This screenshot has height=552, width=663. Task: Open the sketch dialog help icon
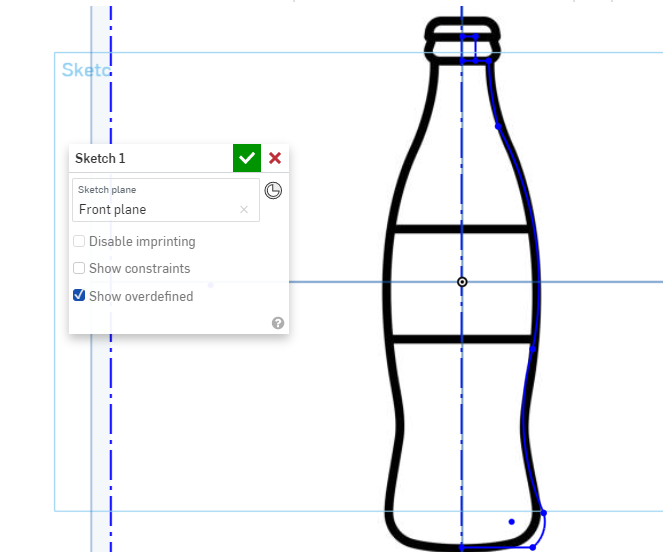(278, 323)
